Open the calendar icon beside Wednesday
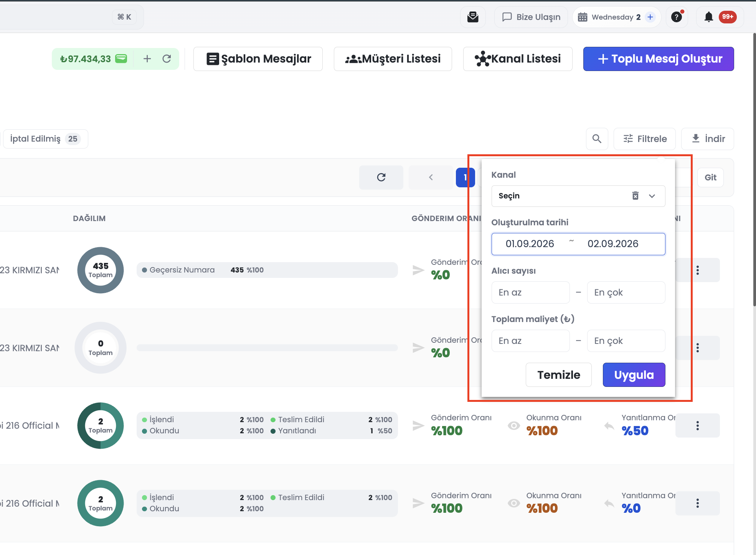Screen dimensions: 756x555 pyautogui.click(x=583, y=17)
